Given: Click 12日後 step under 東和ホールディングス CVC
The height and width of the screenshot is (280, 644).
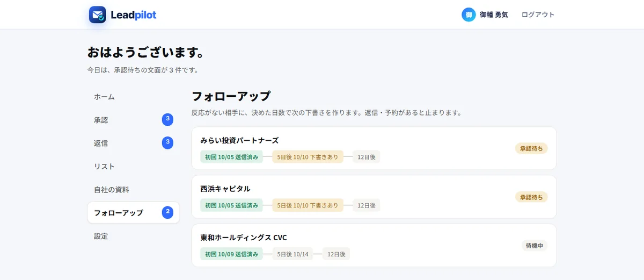Looking at the screenshot, I should click(x=336, y=254).
